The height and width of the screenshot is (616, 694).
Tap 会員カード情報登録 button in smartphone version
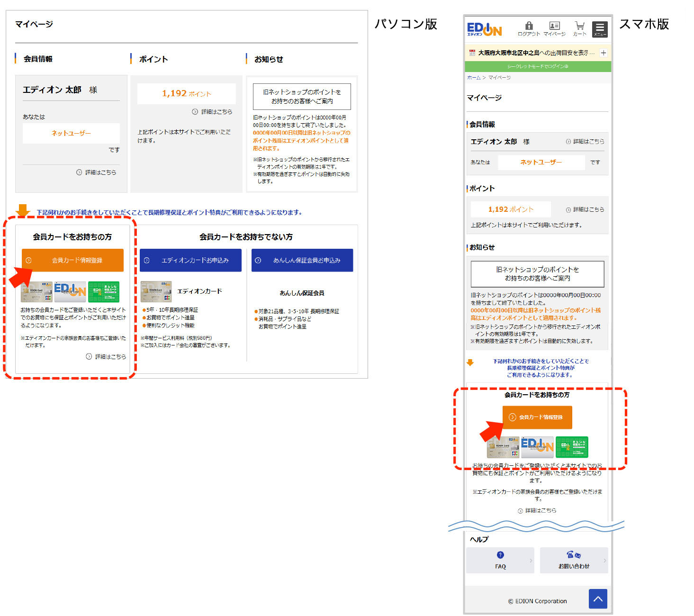(x=537, y=417)
